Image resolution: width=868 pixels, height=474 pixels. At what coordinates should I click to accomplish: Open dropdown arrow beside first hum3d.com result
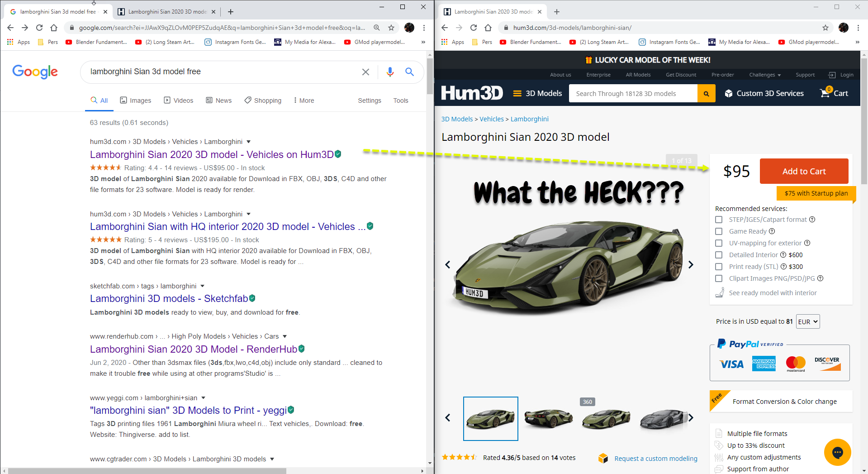248,142
